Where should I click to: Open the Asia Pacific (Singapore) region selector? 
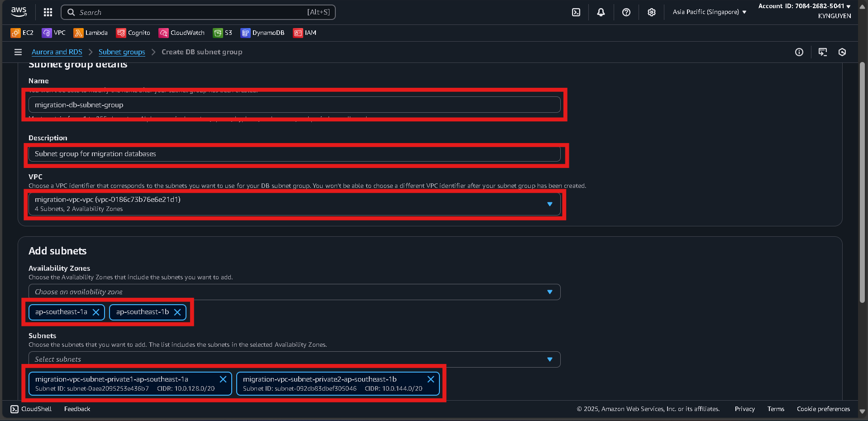tap(709, 12)
